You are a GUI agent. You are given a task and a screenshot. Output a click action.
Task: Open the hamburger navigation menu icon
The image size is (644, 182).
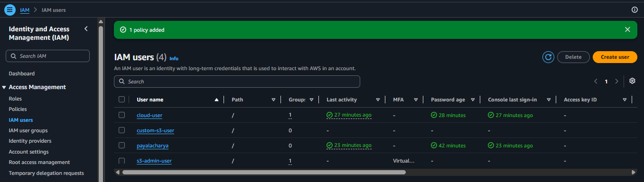tap(10, 9)
